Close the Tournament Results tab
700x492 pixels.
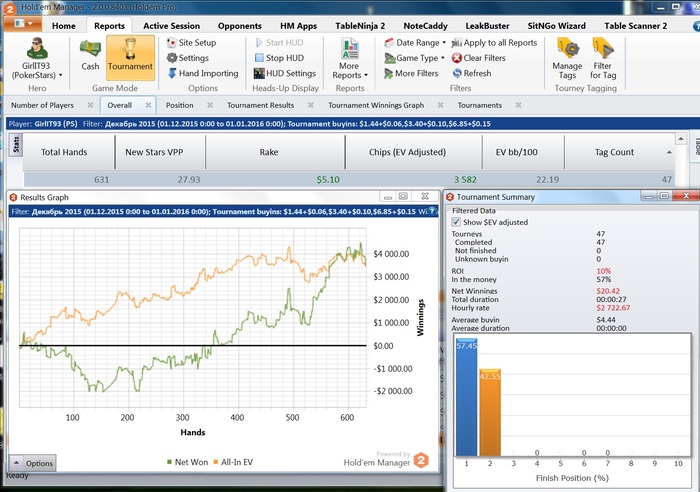click(x=311, y=105)
